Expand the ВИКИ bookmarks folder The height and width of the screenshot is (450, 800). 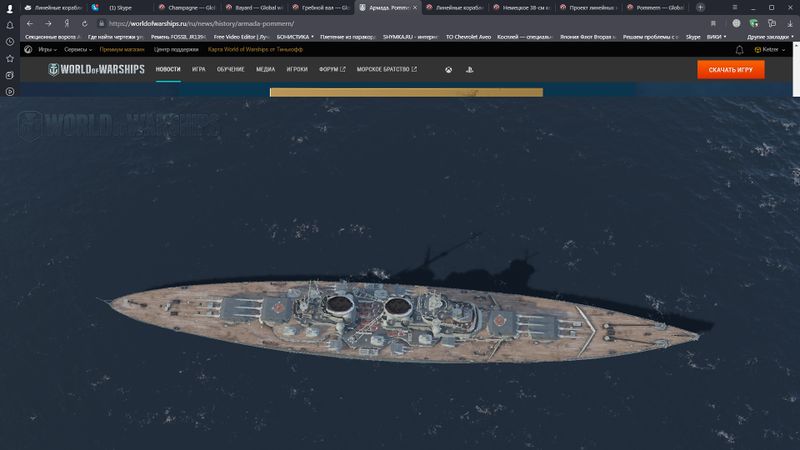click(716, 37)
